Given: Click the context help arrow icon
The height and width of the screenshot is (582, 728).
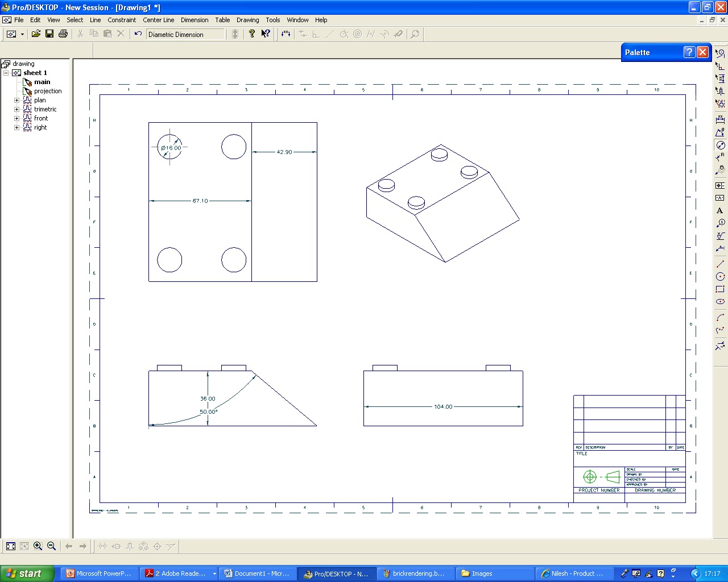Looking at the screenshot, I should [265, 34].
